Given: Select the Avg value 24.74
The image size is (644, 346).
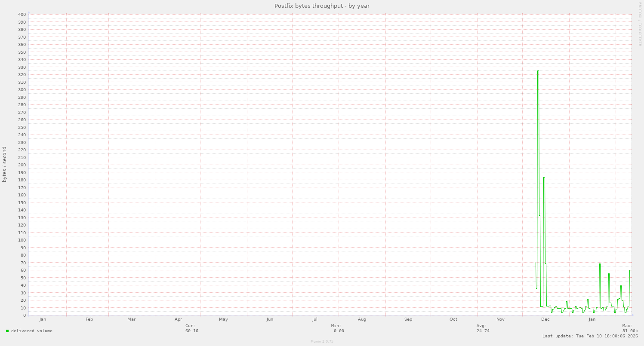Looking at the screenshot, I should [x=482, y=331].
